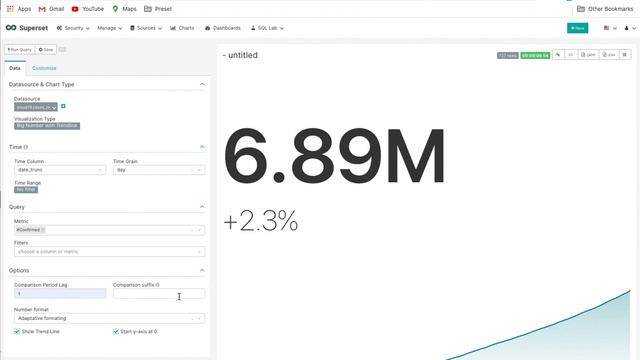Open the Number format dropdown
This screenshot has height=360, width=640.
[x=109, y=318]
